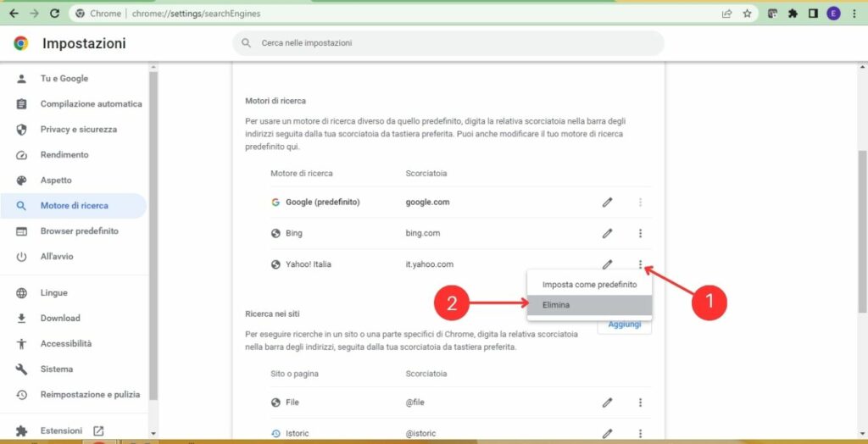This screenshot has width=868, height=444.
Task: Open the Extensions puzzle-piece toolbar icon
Action: click(793, 14)
